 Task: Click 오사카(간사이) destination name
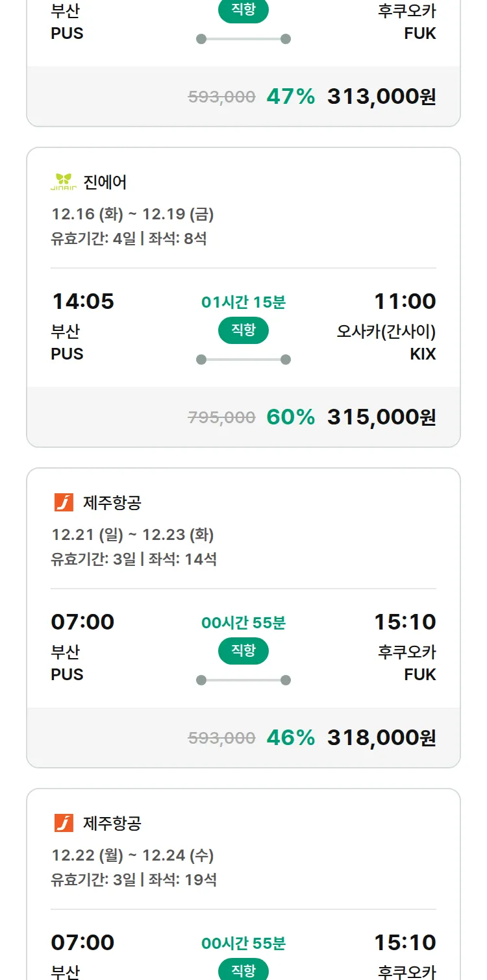pyautogui.click(x=386, y=332)
